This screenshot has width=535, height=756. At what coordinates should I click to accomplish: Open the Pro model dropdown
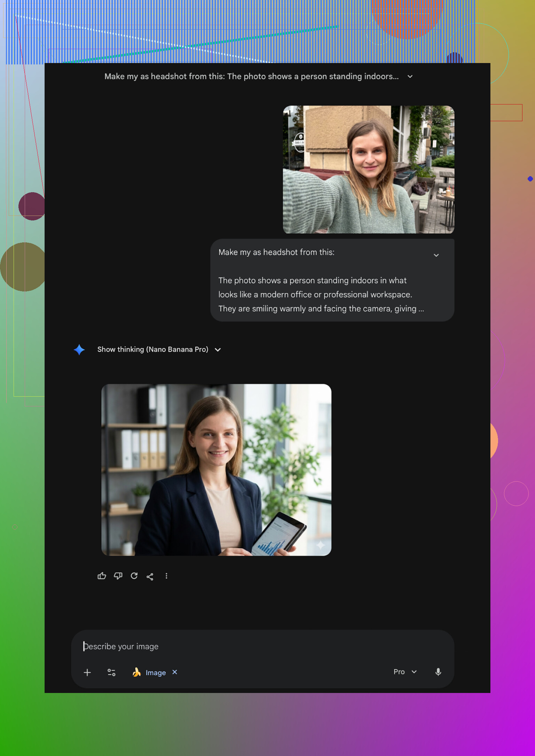click(x=405, y=672)
